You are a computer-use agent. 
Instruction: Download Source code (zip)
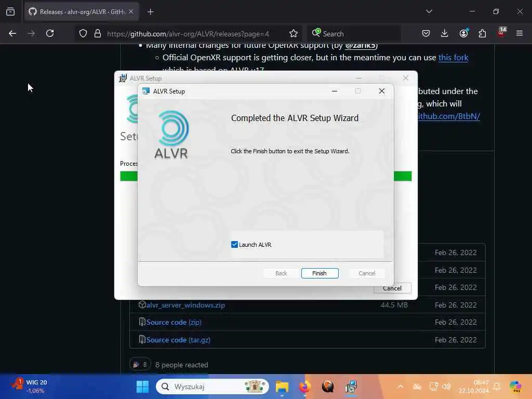coord(174,322)
